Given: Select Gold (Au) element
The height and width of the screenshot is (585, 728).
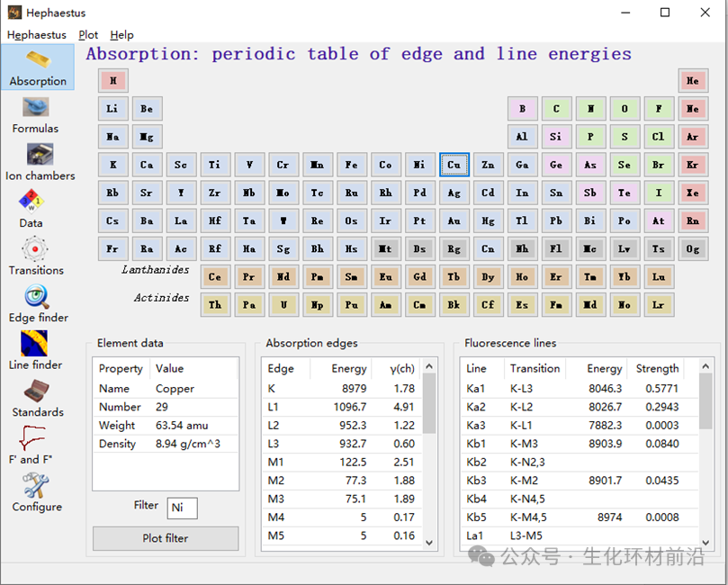Looking at the screenshot, I should [x=454, y=221].
